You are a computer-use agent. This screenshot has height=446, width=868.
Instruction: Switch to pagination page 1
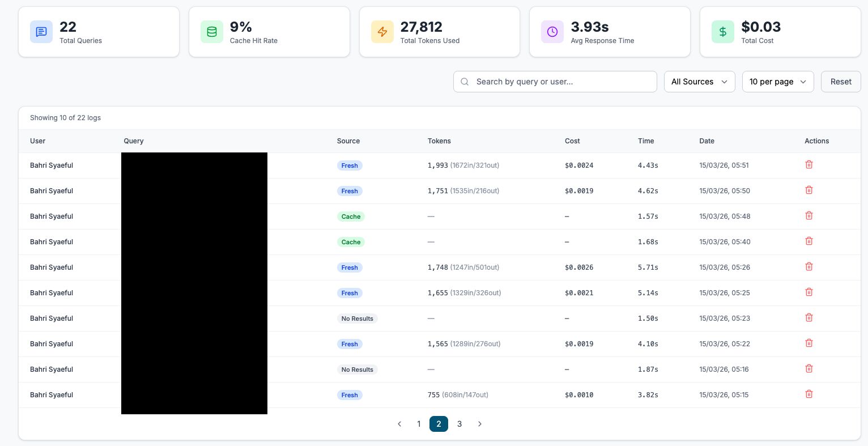pos(419,424)
